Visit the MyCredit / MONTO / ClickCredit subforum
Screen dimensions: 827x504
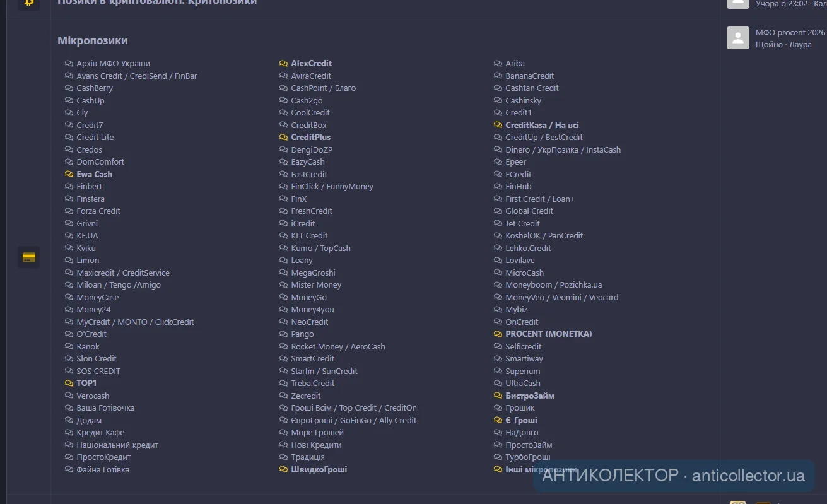[135, 322]
